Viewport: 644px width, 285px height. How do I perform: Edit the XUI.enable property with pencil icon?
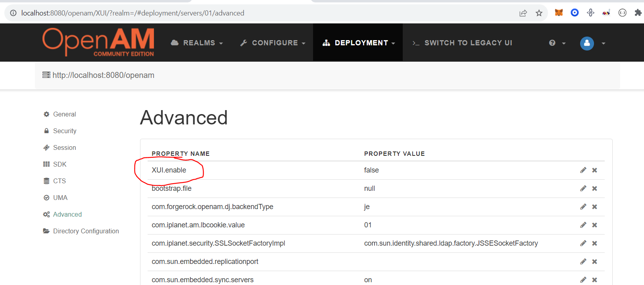tap(583, 170)
